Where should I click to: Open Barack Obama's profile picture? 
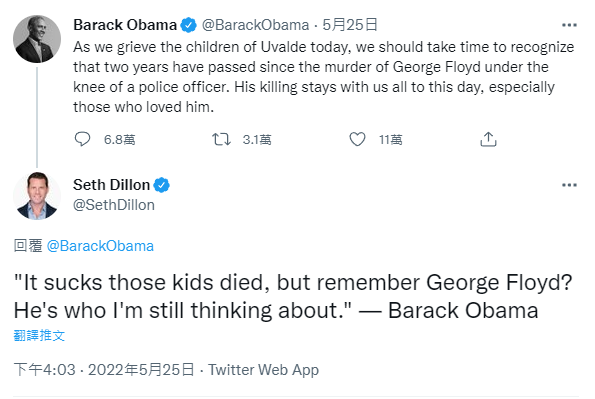37,39
